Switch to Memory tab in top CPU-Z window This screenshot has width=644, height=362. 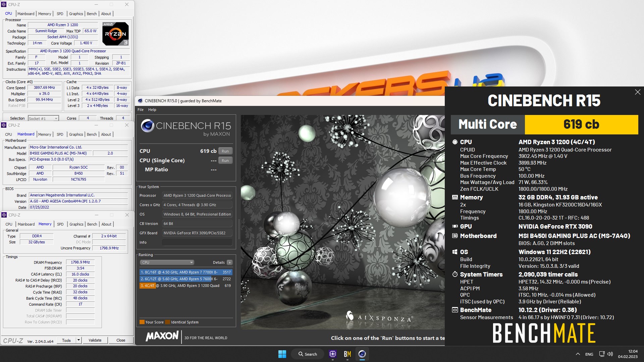pyautogui.click(x=45, y=14)
